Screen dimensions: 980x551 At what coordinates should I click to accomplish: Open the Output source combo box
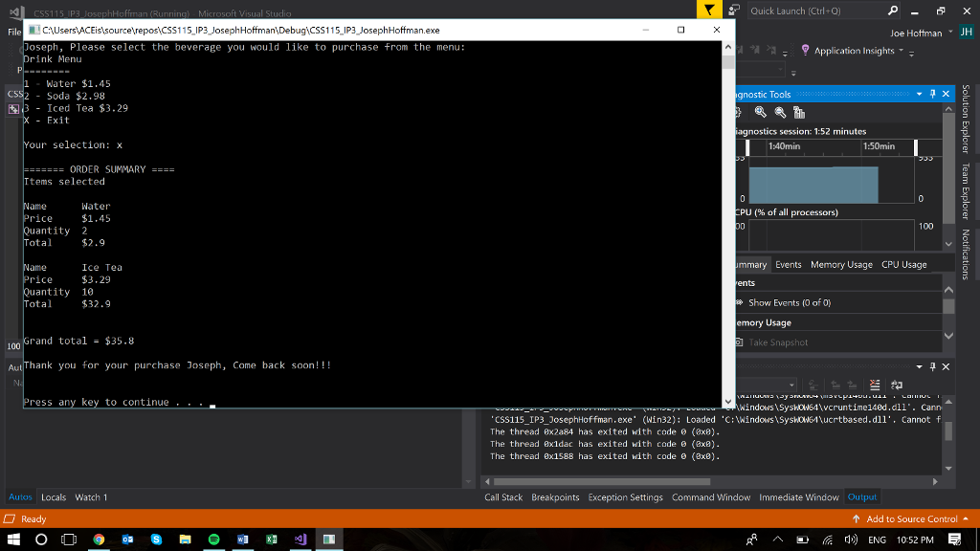pos(767,385)
